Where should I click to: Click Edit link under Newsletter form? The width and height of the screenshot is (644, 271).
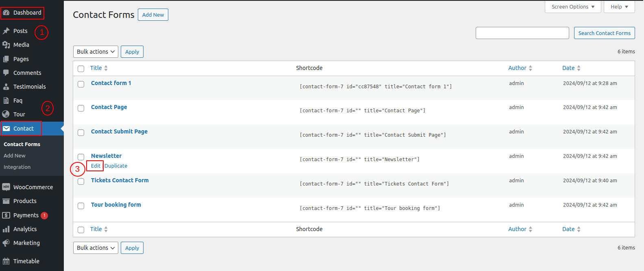[x=96, y=166]
